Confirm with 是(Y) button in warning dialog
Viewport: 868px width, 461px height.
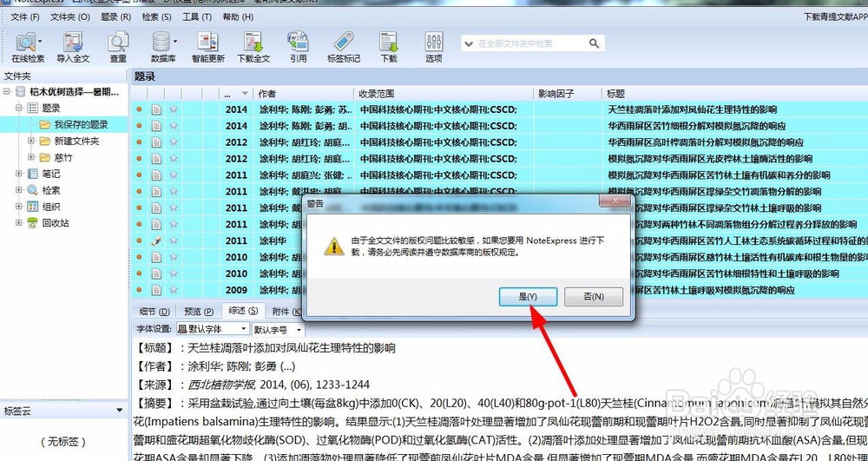(528, 297)
